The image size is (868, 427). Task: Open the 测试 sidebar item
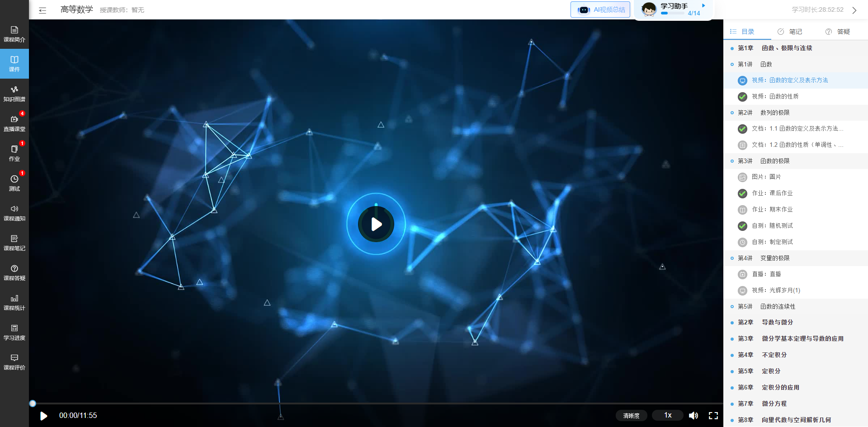click(14, 183)
